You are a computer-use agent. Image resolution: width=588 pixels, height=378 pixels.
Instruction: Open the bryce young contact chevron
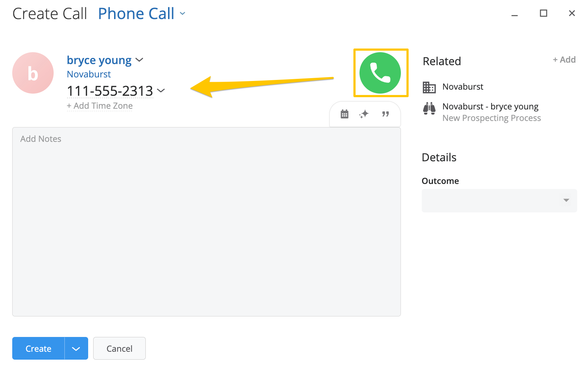[139, 60]
